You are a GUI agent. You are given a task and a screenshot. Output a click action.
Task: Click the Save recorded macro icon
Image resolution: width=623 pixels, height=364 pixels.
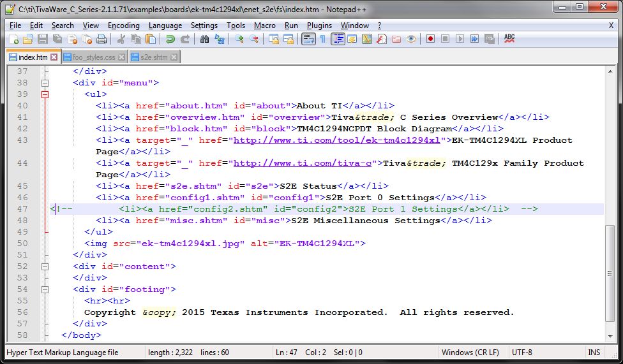click(x=490, y=39)
